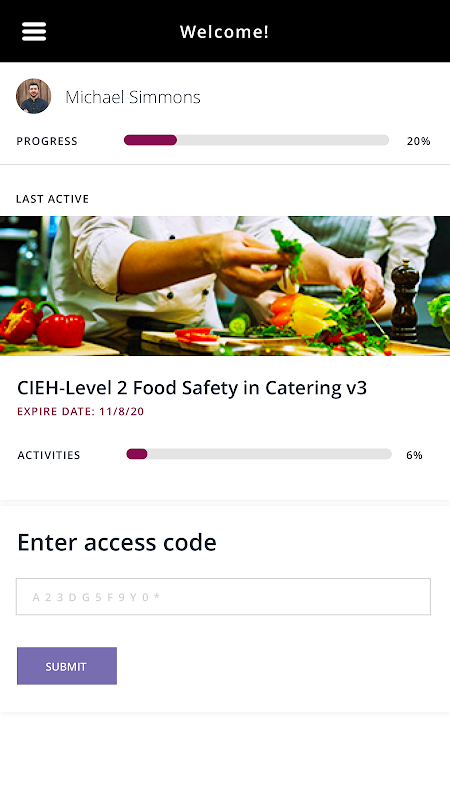Click the Welcome! header title
450x800 pixels.
click(x=224, y=32)
